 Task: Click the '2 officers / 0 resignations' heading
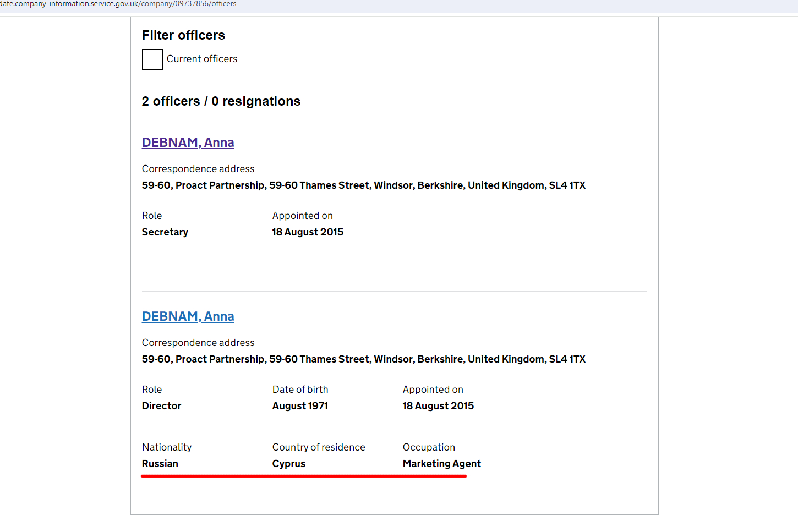click(x=221, y=101)
